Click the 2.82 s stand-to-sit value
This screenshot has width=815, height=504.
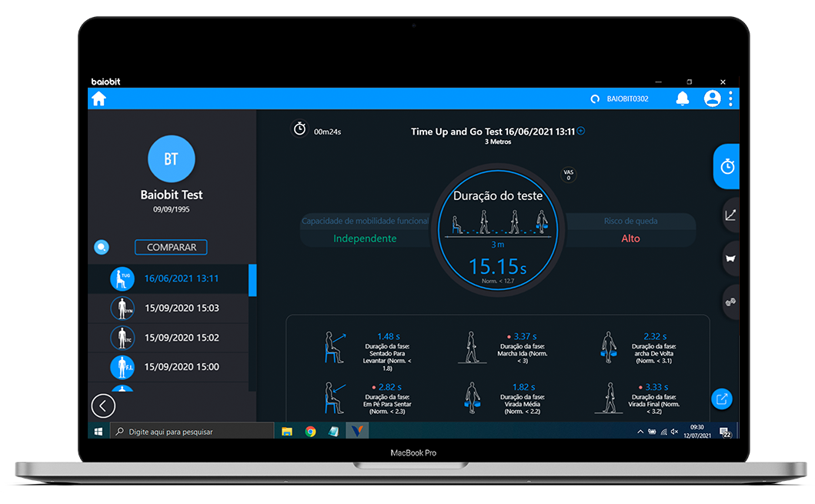click(390, 387)
